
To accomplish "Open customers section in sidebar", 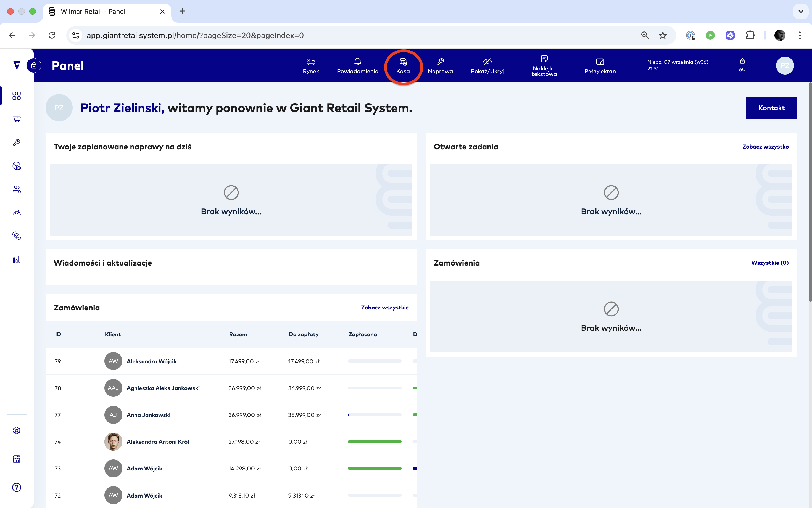I will [17, 189].
